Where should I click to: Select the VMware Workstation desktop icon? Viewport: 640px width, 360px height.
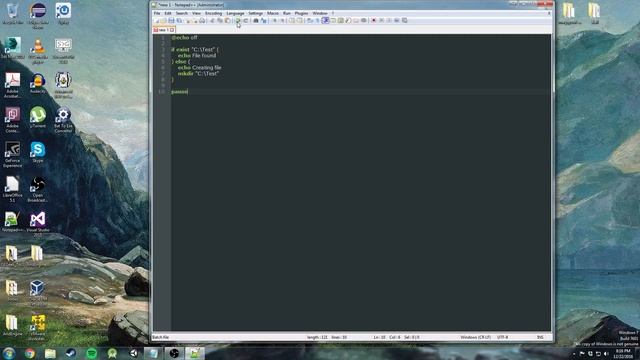coord(38,327)
